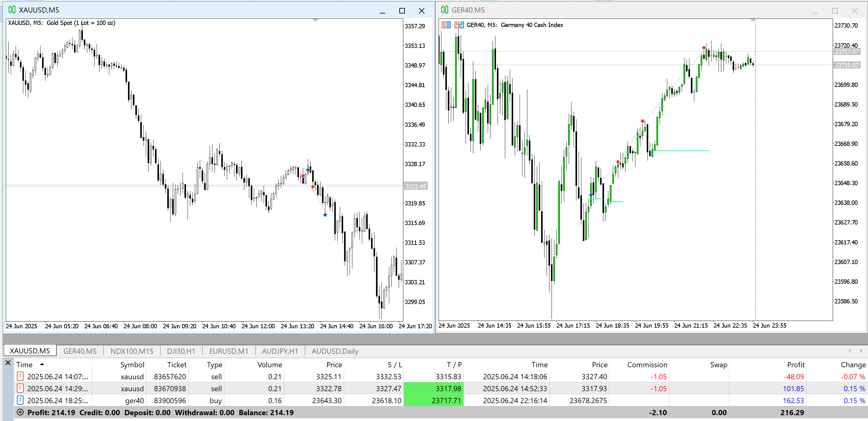
Task: Click the blue buy arrow on GER40 chart
Action: pyautogui.click(x=591, y=195)
